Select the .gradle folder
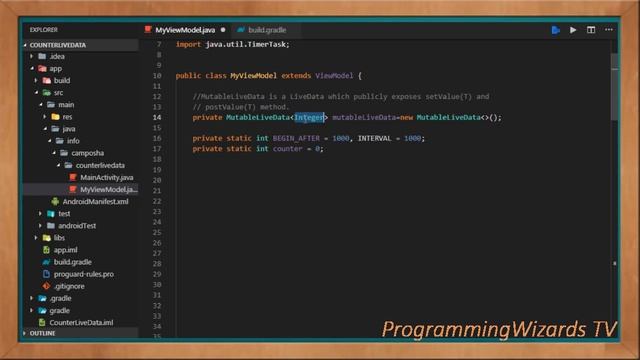 [60, 298]
